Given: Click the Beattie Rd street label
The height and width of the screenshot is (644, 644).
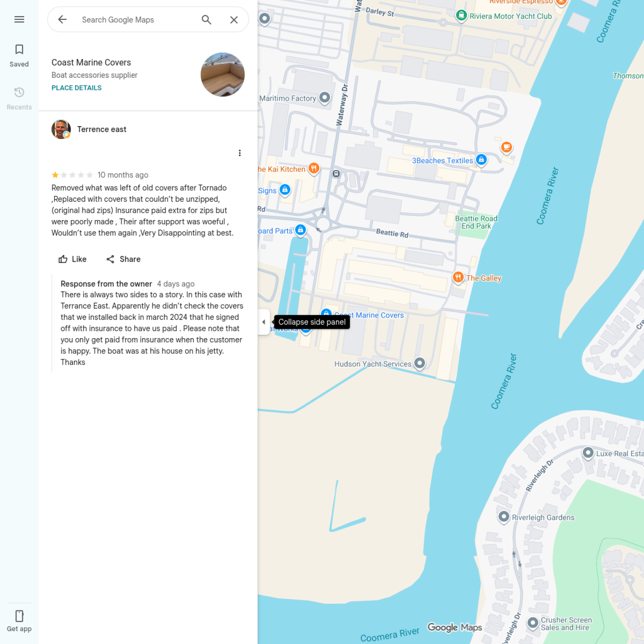Looking at the screenshot, I should coord(392,233).
